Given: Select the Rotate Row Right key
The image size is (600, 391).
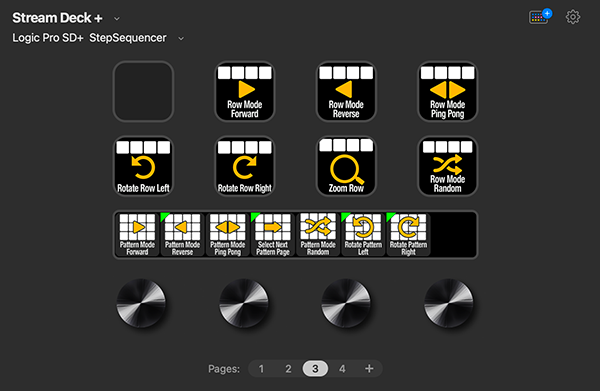Looking at the screenshot, I should tap(245, 166).
